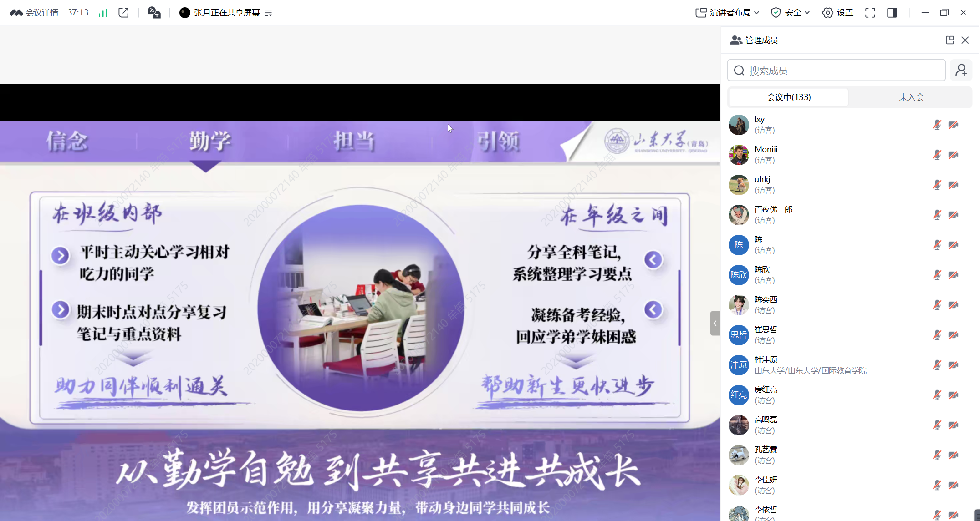Enter full screen mode
The width and height of the screenshot is (980, 521).
(870, 13)
